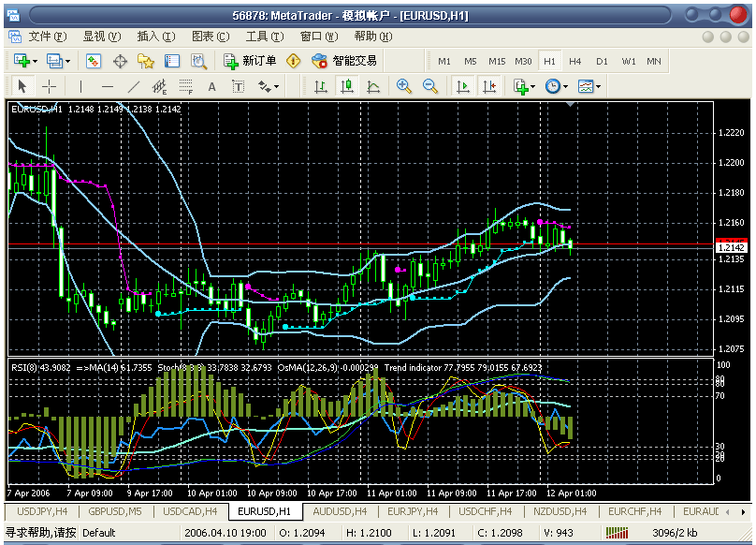Open the Market Watch panel icon
756x545 pixels.
coord(94,61)
